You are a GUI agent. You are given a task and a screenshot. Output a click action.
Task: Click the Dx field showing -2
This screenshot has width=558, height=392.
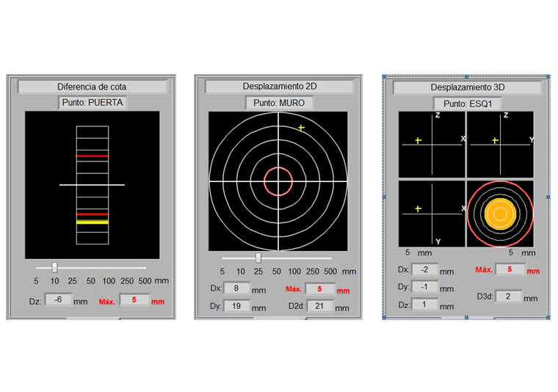coord(424,269)
